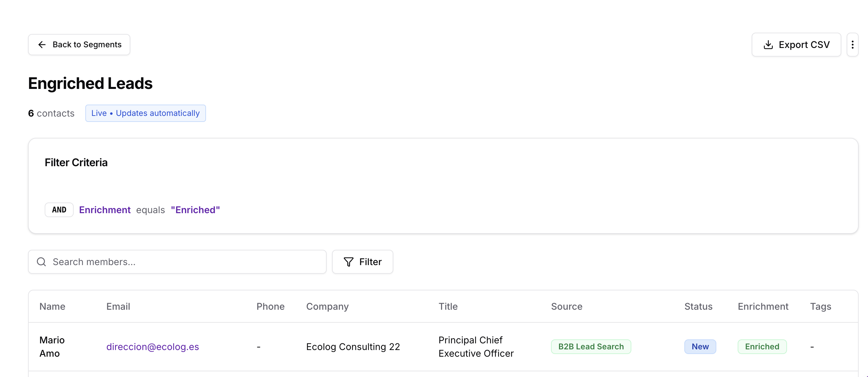The image size is (868, 377).
Task: Open direccion@ecolog.es email link
Action: click(152, 347)
